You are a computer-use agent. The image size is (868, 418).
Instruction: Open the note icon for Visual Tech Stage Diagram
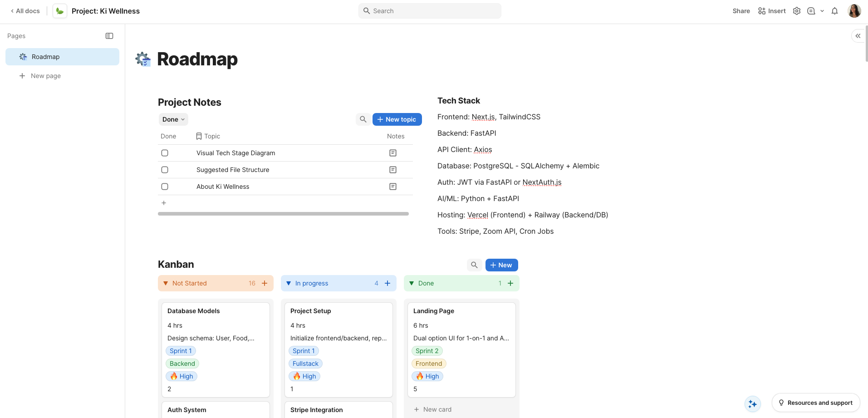point(392,153)
